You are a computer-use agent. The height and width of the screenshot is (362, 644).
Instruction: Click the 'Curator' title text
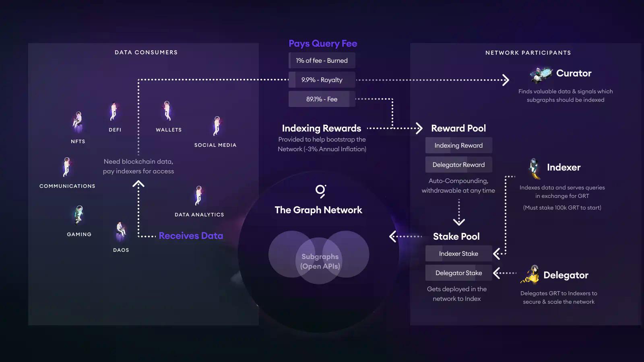(574, 73)
